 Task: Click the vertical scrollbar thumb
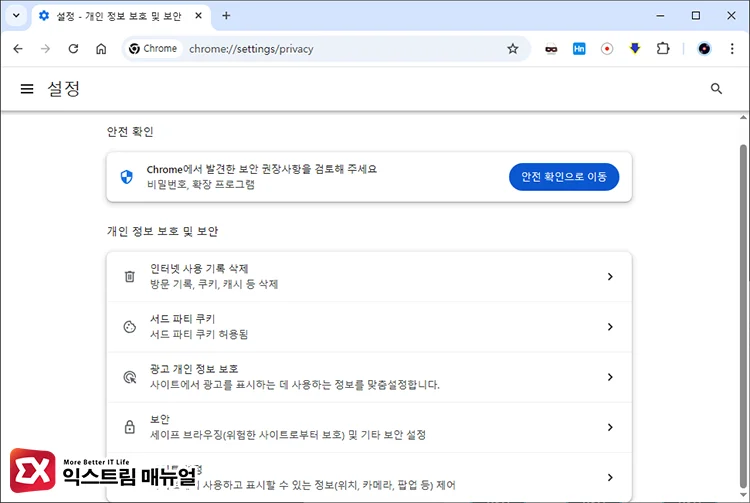point(743,316)
